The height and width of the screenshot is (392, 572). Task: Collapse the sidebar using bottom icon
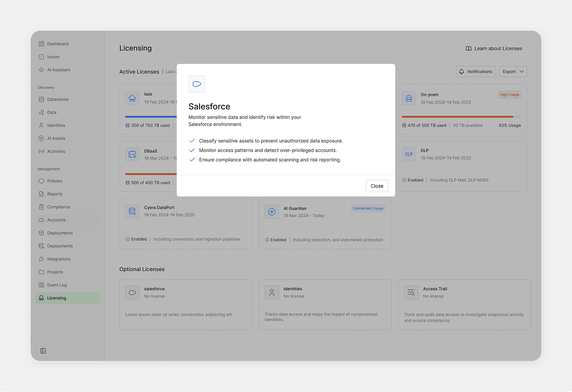43,351
